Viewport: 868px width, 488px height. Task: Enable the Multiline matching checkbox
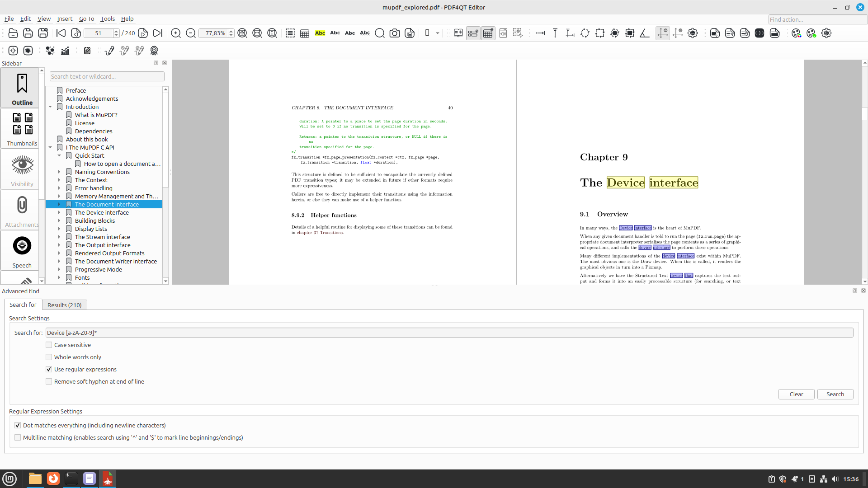(18, 437)
